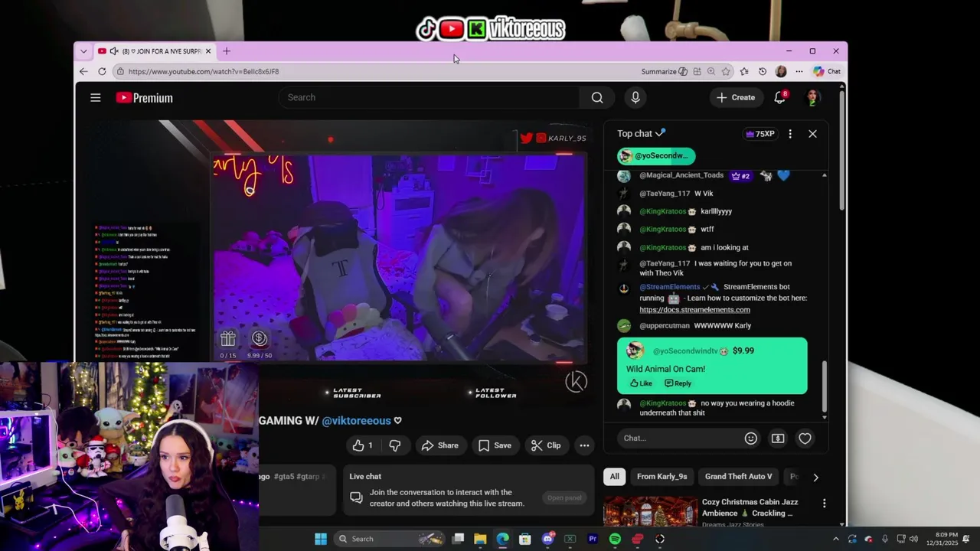Refresh the browser page
The image size is (980, 551).
pyautogui.click(x=102, y=71)
